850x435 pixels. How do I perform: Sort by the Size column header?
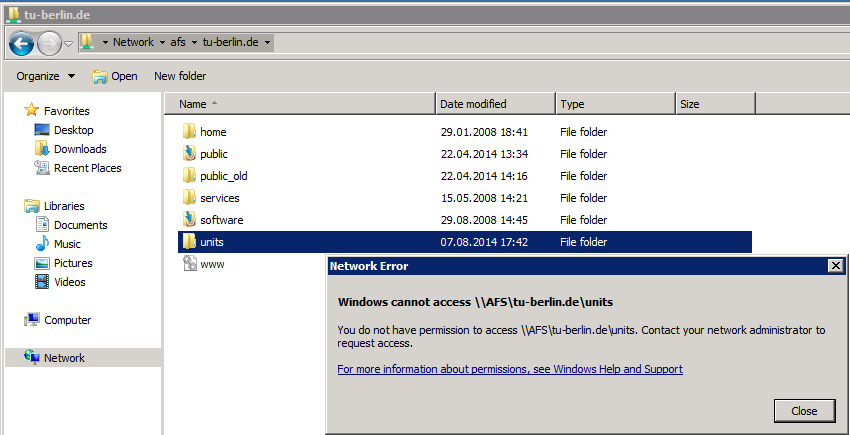click(x=716, y=104)
